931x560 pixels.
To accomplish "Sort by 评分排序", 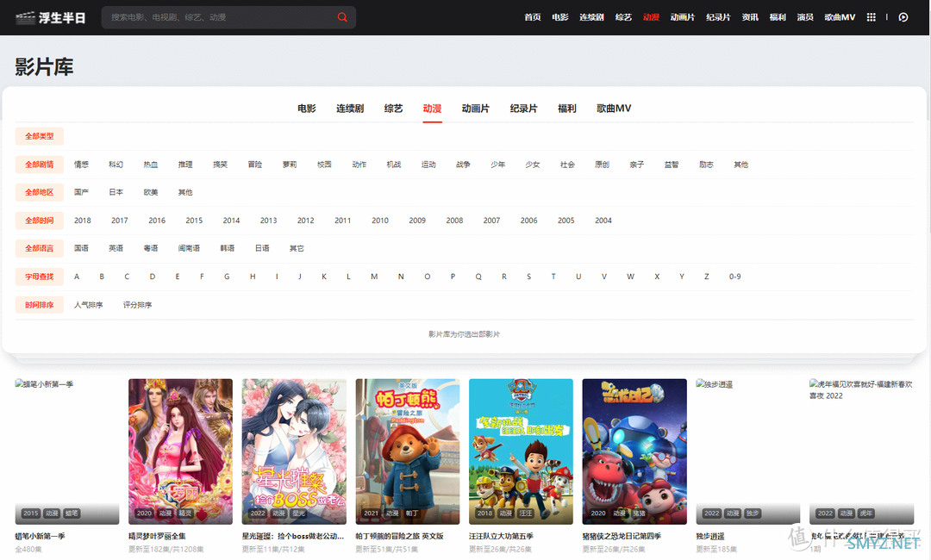I will point(137,304).
